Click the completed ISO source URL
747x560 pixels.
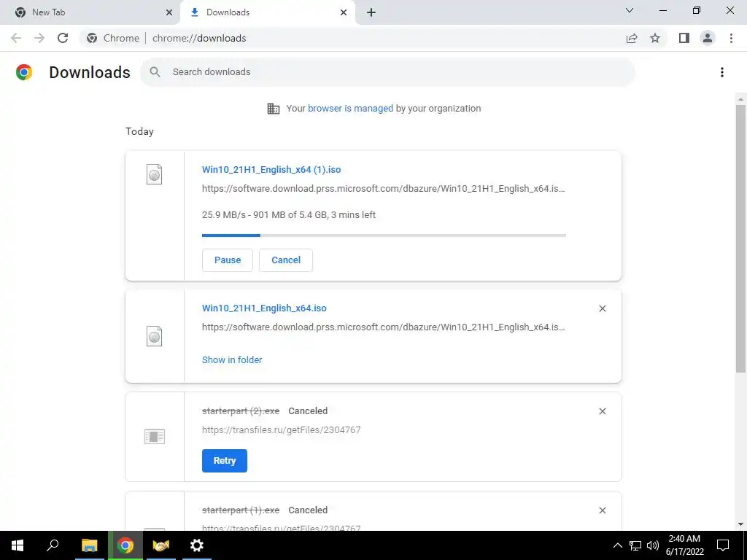tap(384, 327)
